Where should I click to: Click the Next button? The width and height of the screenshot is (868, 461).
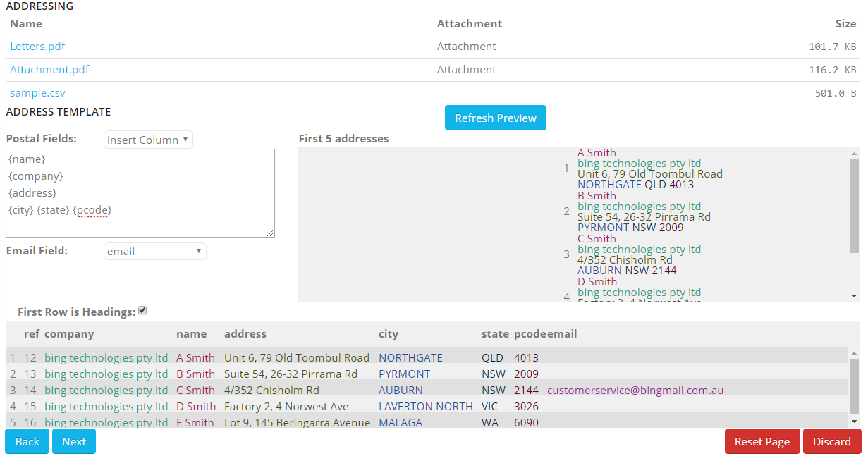pos(74,441)
